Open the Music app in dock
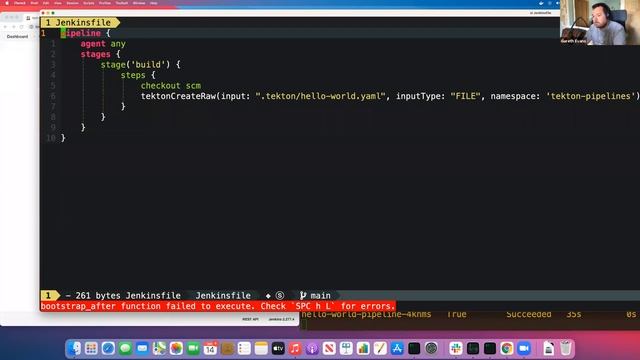 click(295, 349)
